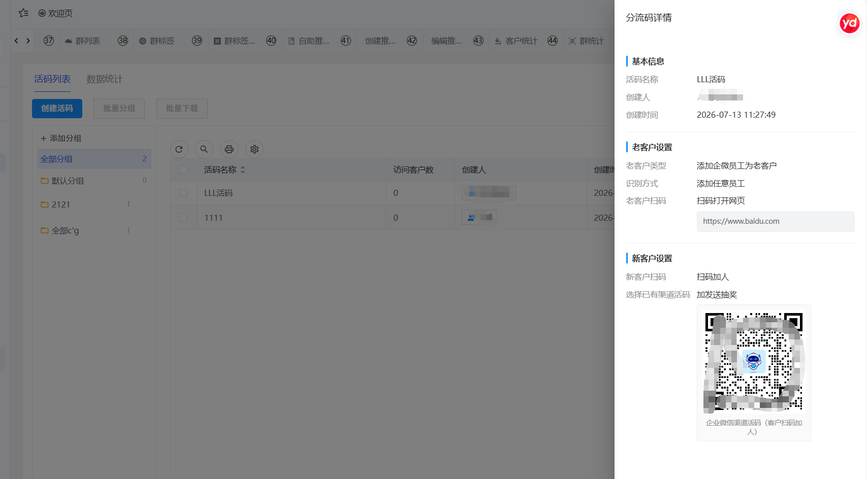The width and height of the screenshot is (868, 479).
Task: Select the 活码列表 tab
Action: pyautogui.click(x=52, y=79)
